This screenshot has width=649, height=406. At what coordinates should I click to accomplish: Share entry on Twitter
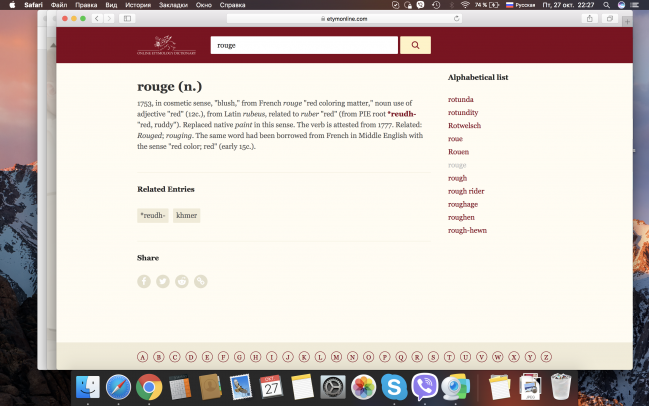(163, 282)
